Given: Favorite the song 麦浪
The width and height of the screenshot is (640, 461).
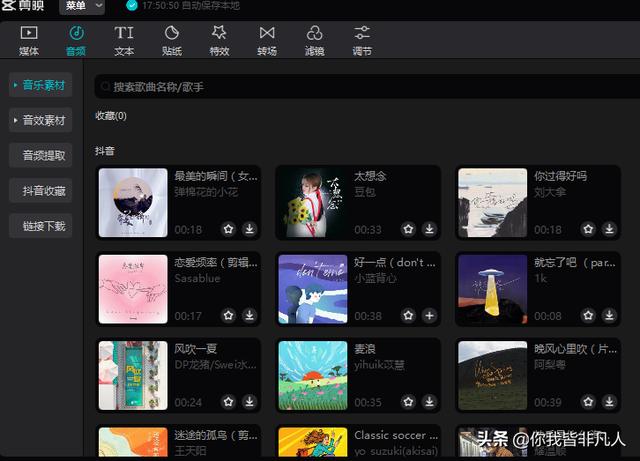Looking at the screenshot, I should [x=408, y=402].
